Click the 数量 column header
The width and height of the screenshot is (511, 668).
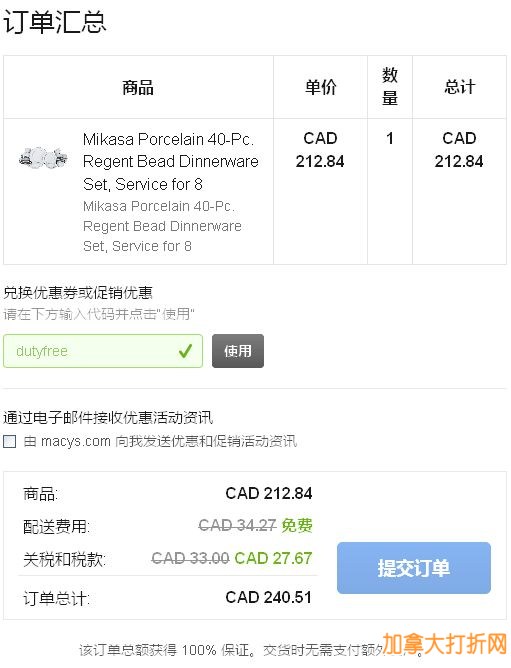[x=390, y=86]
